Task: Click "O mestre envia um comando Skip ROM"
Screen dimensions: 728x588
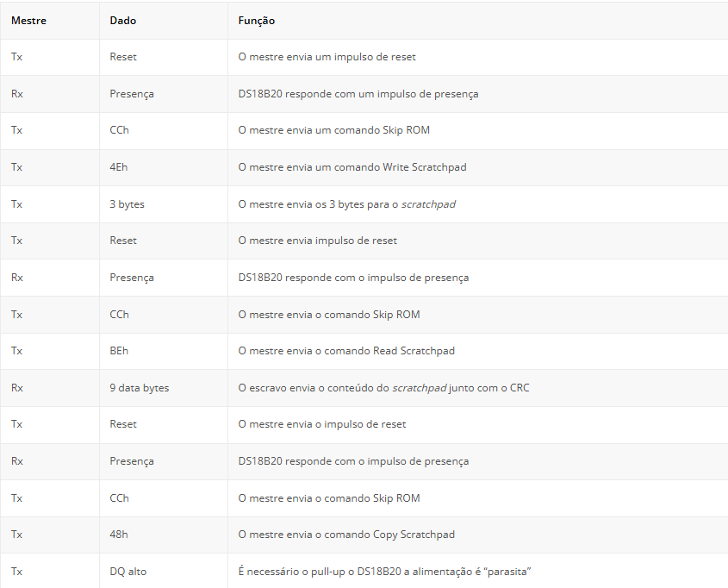Action: tap(333, 130)
